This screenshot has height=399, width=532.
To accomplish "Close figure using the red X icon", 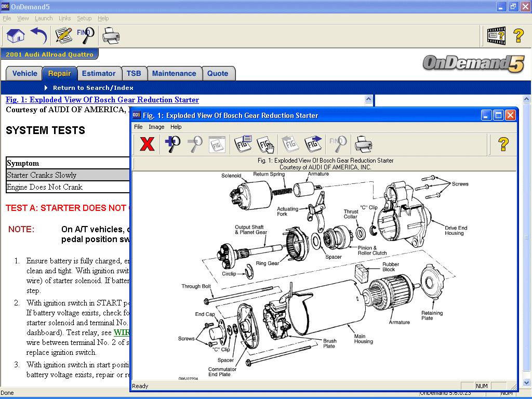I will tap(147, 144).
